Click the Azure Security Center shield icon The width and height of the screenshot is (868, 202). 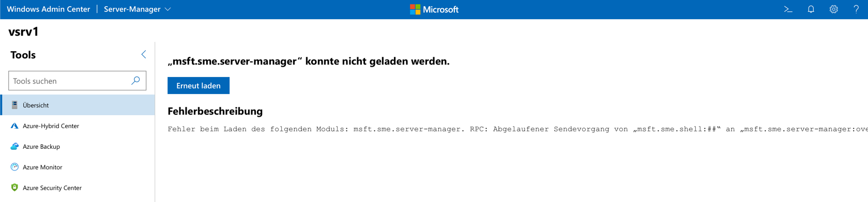pyautogui.click(x=14, y=188)
